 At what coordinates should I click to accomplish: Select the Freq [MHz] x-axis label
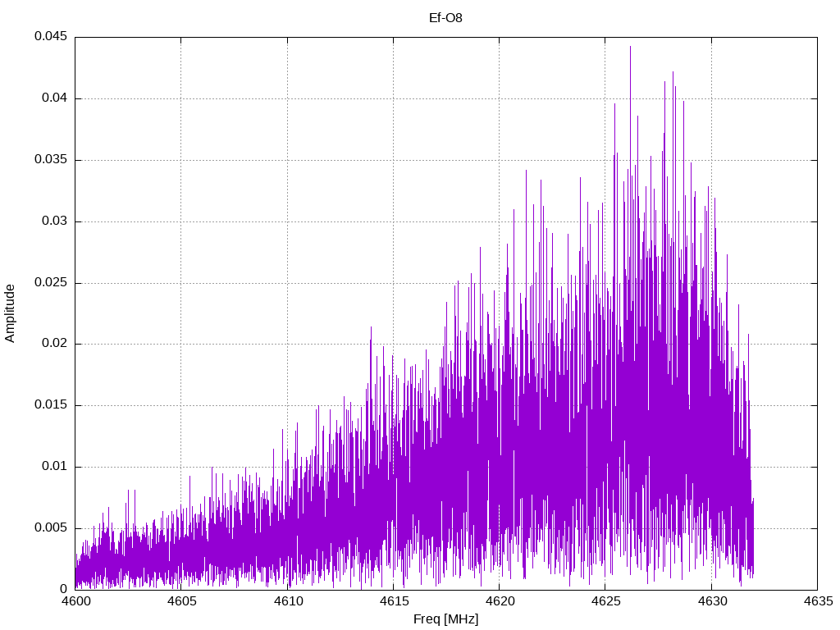[445, 619]
